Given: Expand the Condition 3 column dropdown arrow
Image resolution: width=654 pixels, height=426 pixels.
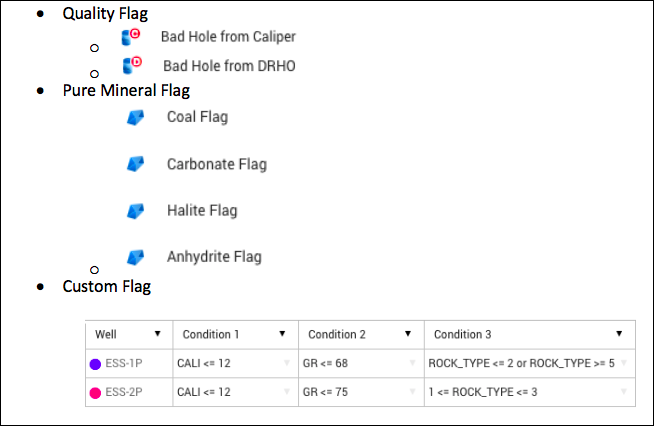Looking at the screenshot, I should pyautogui.click(x=620, y=334).
